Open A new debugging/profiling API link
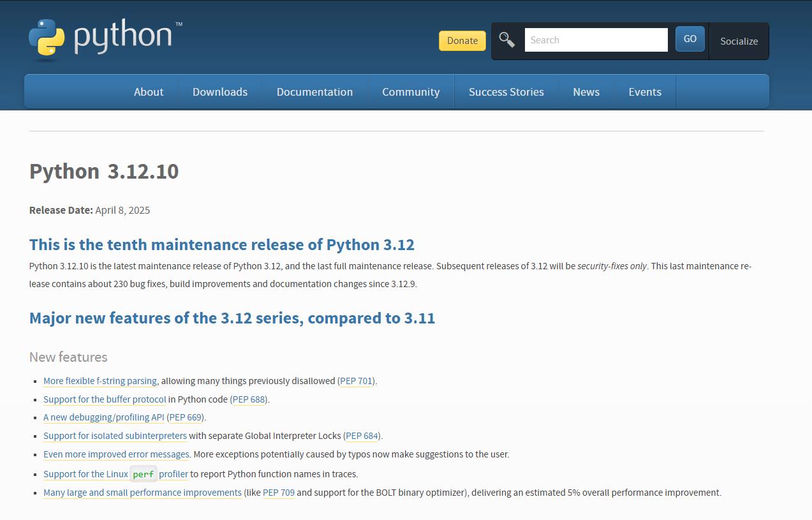The width and height of the screenshot is (812, 520). coord(104,417)
